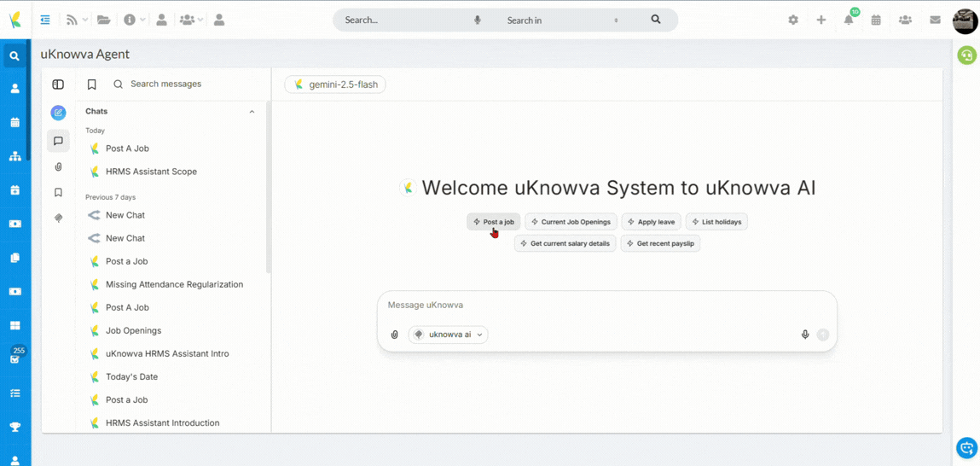Click the uKnowva logo in top-left corner
This screenshot has height=466, width=980.
click(15, 20)
